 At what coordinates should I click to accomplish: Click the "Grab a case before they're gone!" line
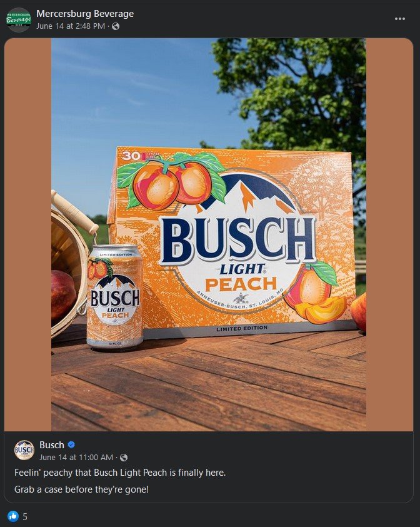point(81,489)
